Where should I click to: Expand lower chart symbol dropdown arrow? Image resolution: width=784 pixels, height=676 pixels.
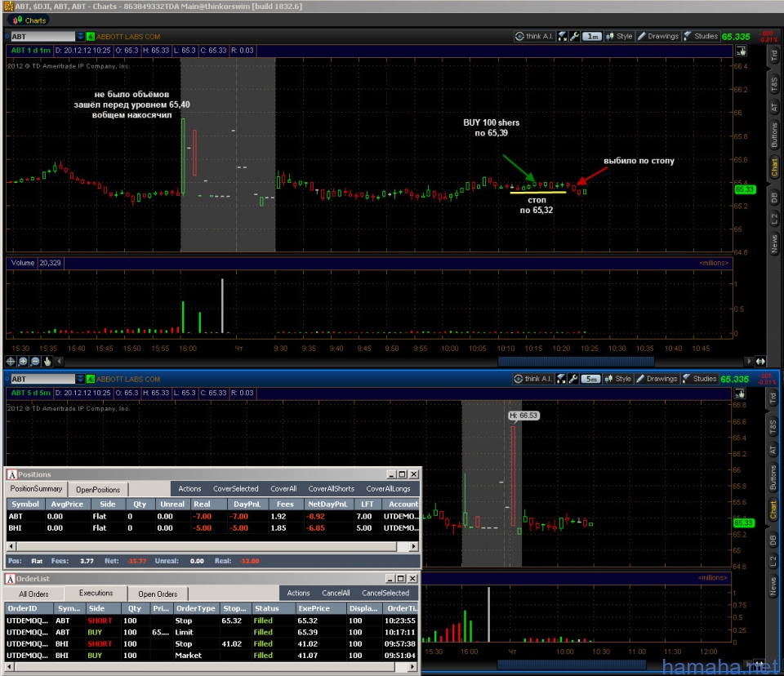pyautogui.click(x=80, y=379)
